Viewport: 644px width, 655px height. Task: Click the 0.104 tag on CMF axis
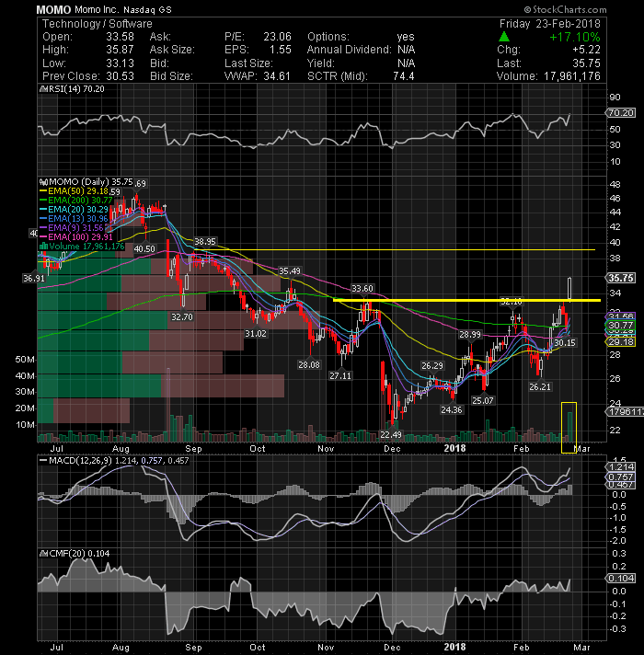(x=621, y=579)
